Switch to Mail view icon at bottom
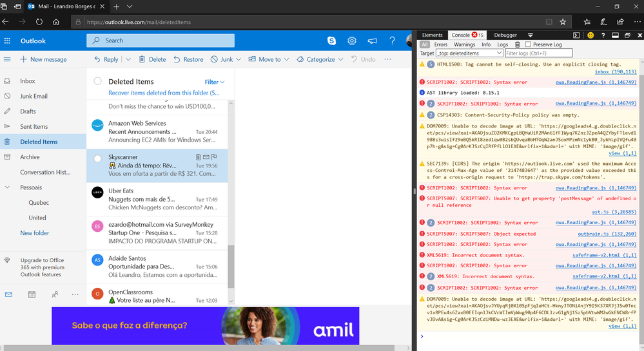The height and width of the screenshot is (351, 644). pyautogui.click(x=8, y=294)
